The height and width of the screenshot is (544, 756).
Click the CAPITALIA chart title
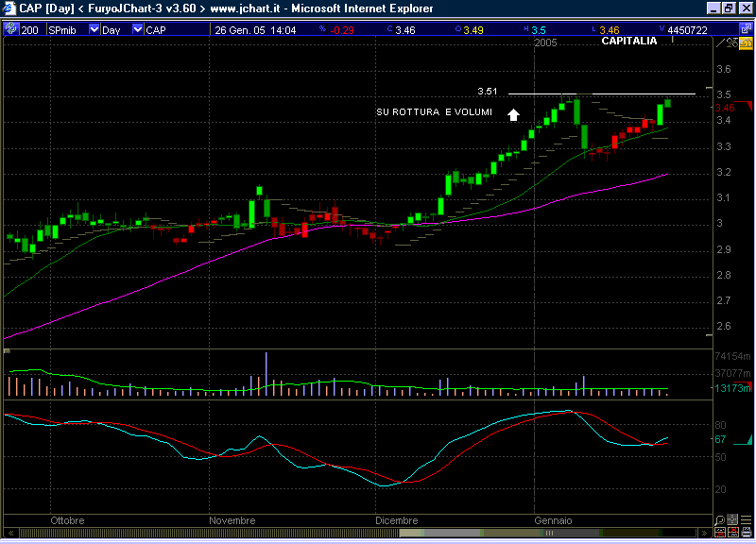coord(628,41)
